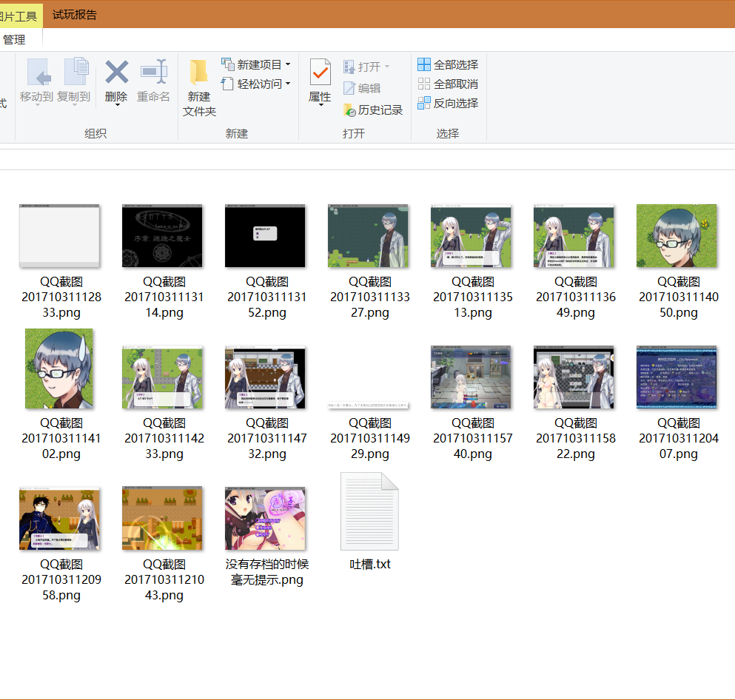Select the 吐槽.txt text file icon
This screenshot has height=700, width=735.
[369, 511]
